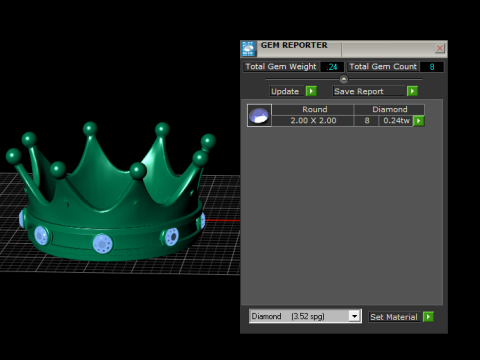The height and width of the screenshot is (360, 480).
Task: Click the Save Report button
Action: tap(369, 91)
